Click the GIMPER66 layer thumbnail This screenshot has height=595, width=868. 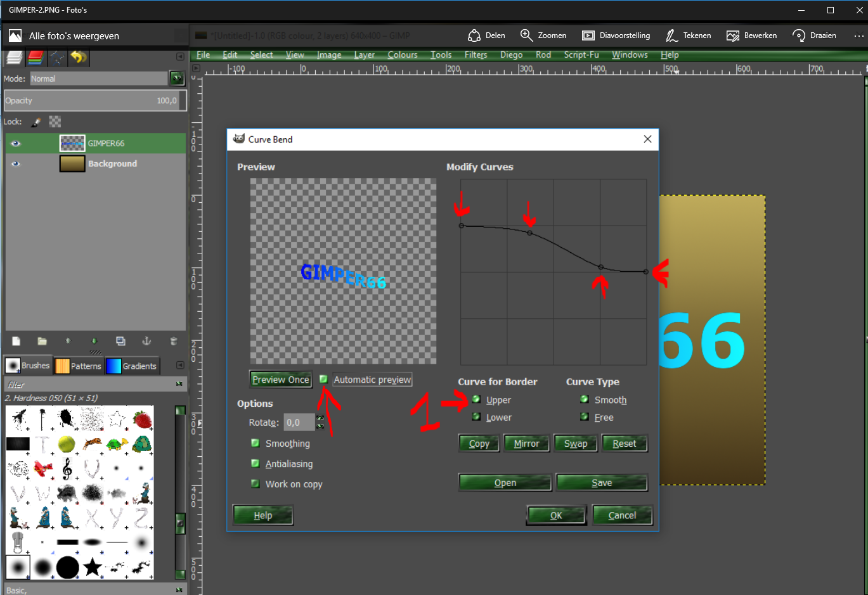(72, 143)
